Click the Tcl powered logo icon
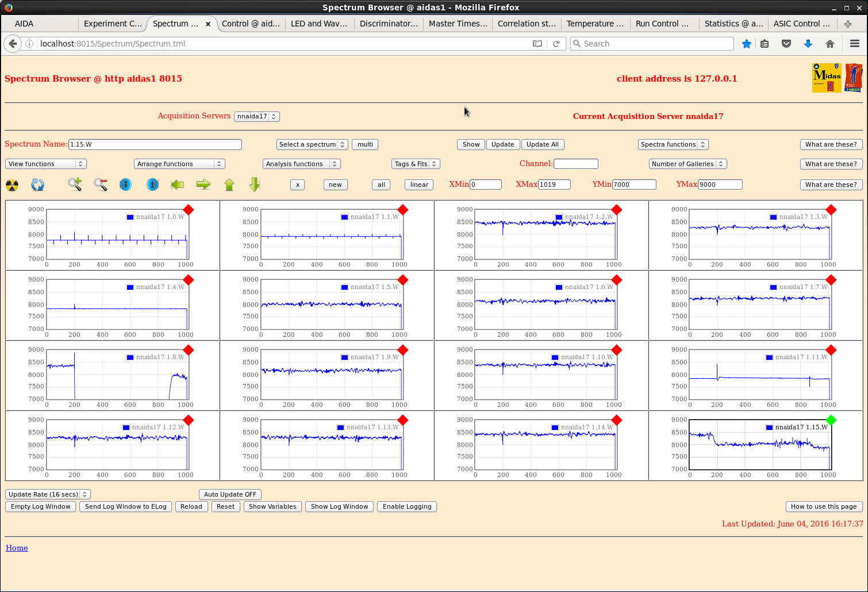The height and width of the screenshot is (592, 868). pyautogui.click(x=854, y=78)
